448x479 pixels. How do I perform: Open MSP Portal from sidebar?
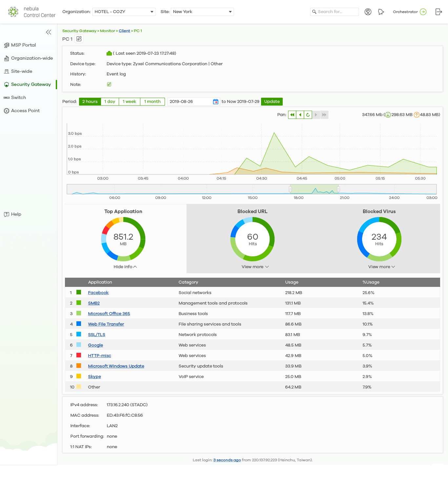23,45
